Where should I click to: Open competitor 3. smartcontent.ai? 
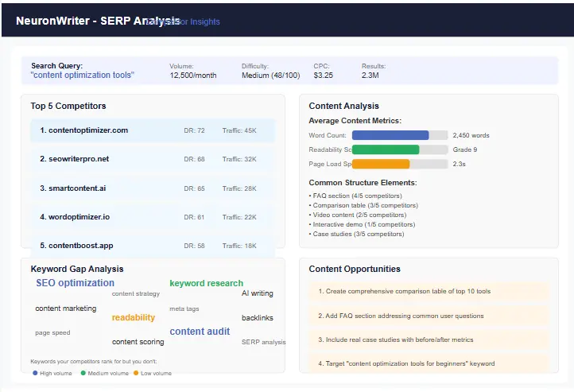pyautogui.click(x=153, y=188)
